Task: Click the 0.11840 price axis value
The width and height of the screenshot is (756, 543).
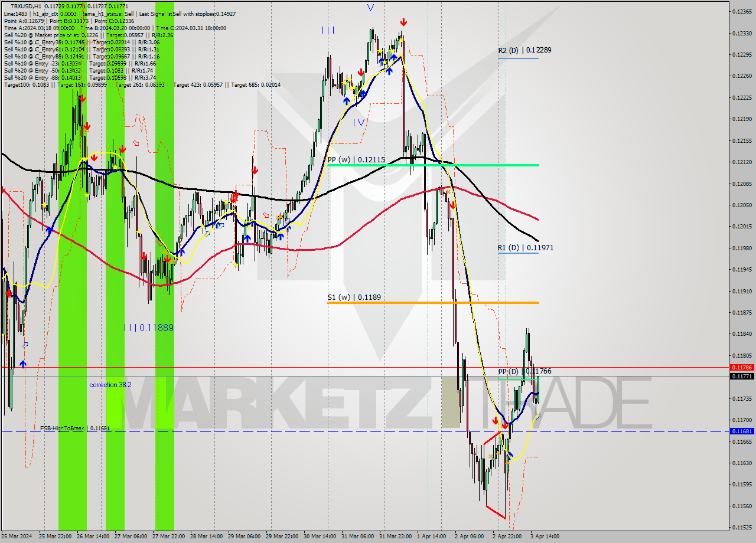Action: tap(742, 333)
